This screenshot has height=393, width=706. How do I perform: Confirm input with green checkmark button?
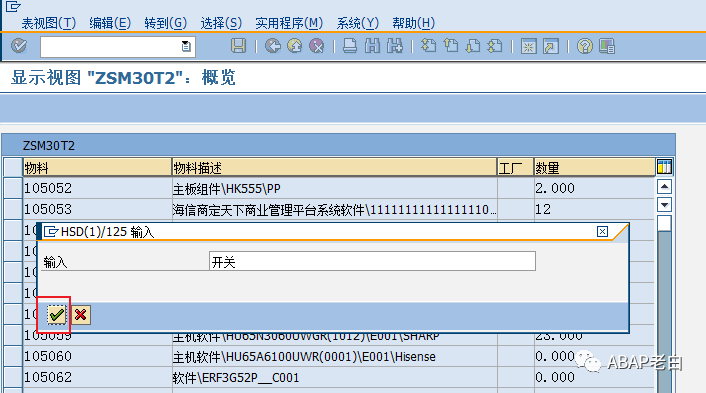(x=57, y=315)
